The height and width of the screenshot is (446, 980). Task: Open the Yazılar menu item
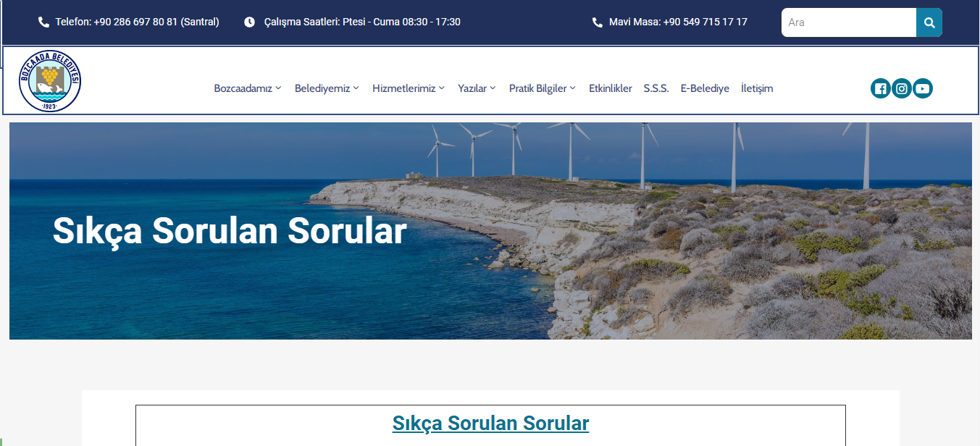click(472, 88)
